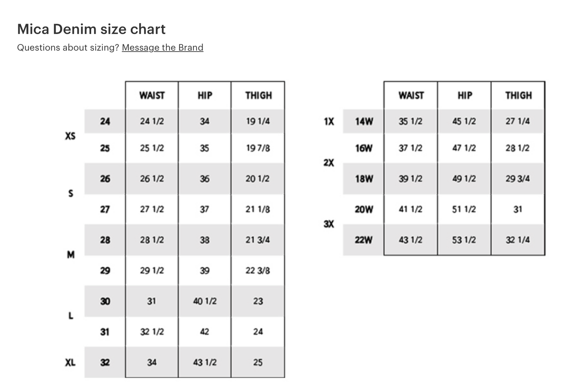Screen dimensions: 588x390
Task: Click the waist value 24 1/2
Action: (x=152, y=121)
